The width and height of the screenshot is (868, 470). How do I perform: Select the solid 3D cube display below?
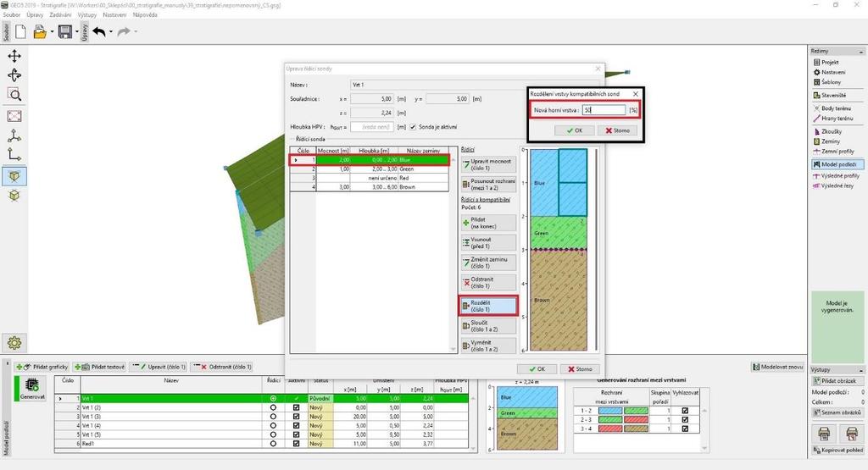14,196
